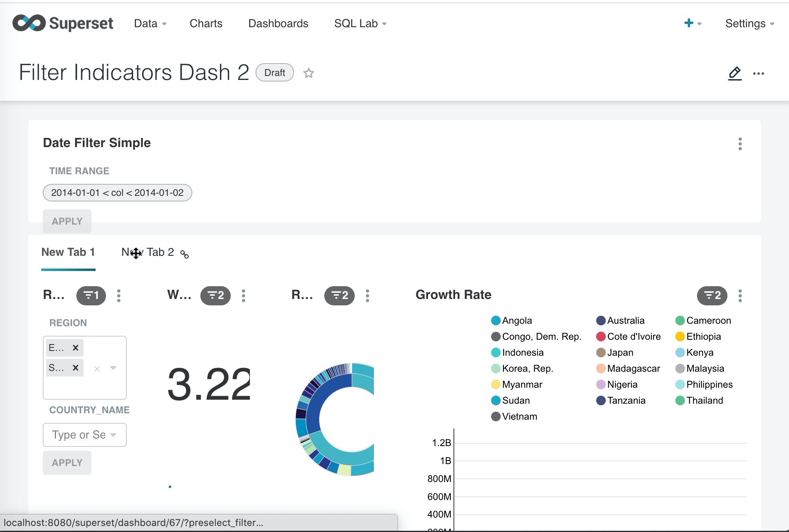Open the Superset logo home link
This screenshot has height=532, width=789.
click(x=63, y=23)
